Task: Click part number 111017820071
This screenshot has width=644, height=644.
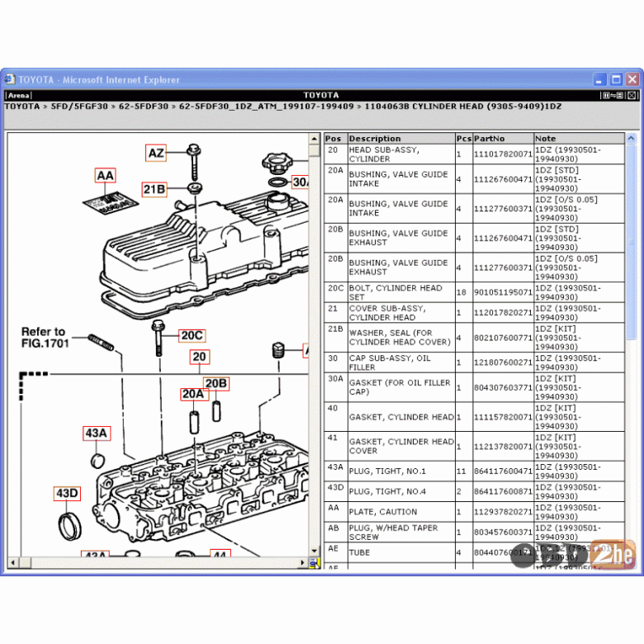Action: [503, 154]
